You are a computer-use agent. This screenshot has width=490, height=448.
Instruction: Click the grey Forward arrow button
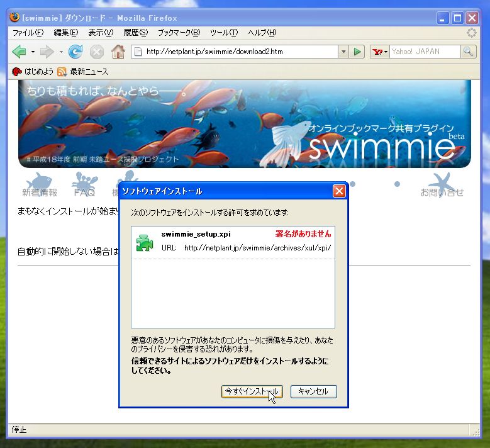47,52
